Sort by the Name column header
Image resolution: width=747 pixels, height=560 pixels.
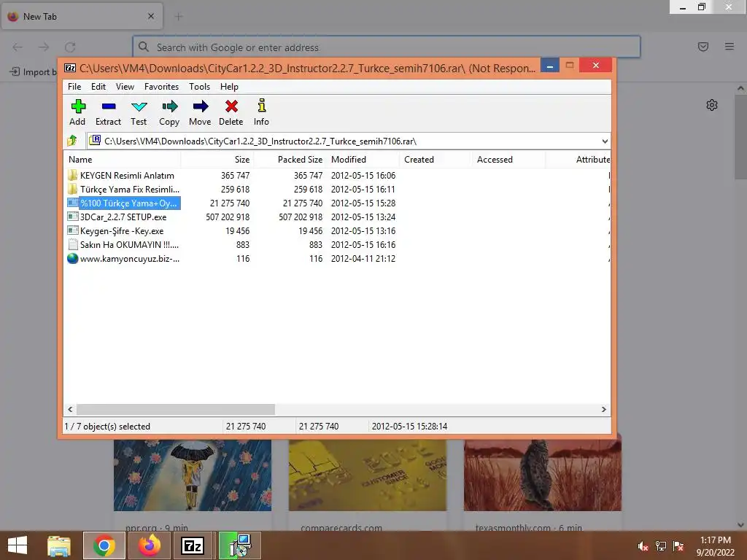coord(122,160)
